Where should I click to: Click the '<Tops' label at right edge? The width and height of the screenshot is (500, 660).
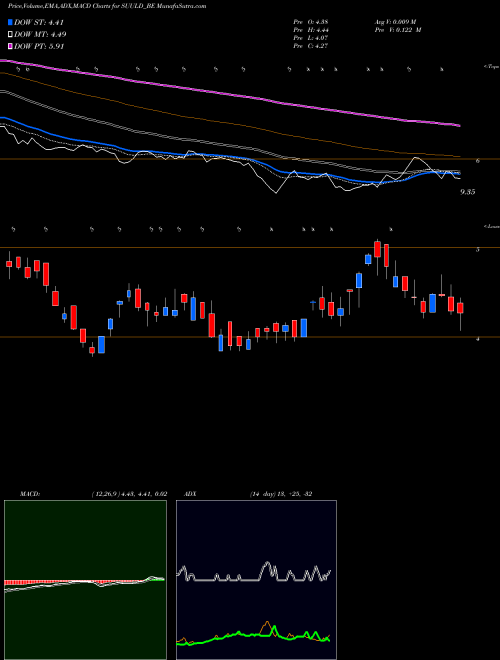point(492,67)
